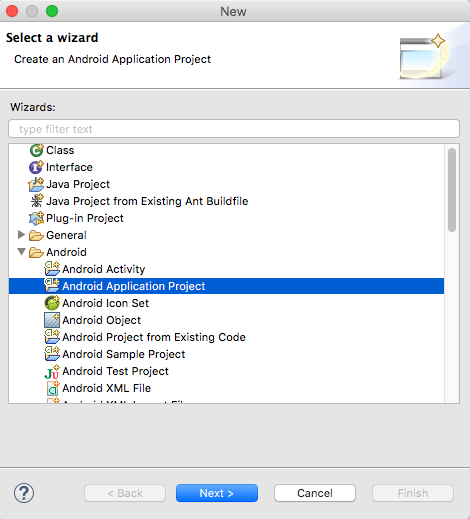This screenshot has height=519, width=470.
Task: Click the Android XML File icon
Action: pos(53,388)
